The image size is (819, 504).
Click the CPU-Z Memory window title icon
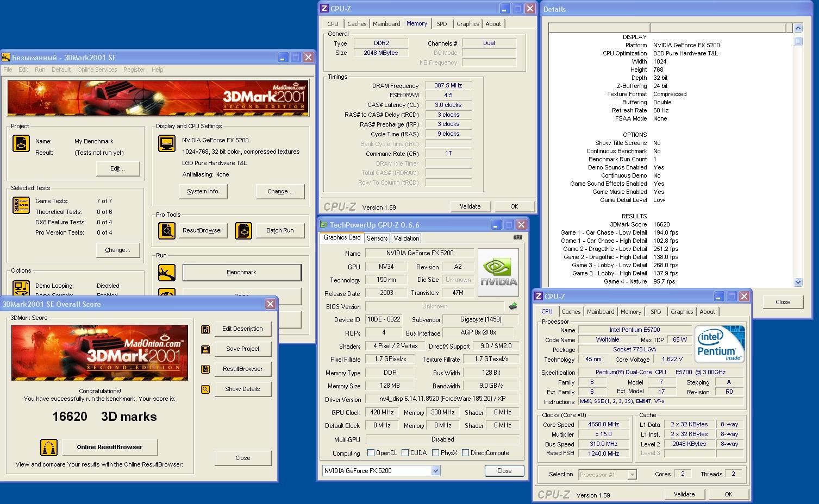324,8
